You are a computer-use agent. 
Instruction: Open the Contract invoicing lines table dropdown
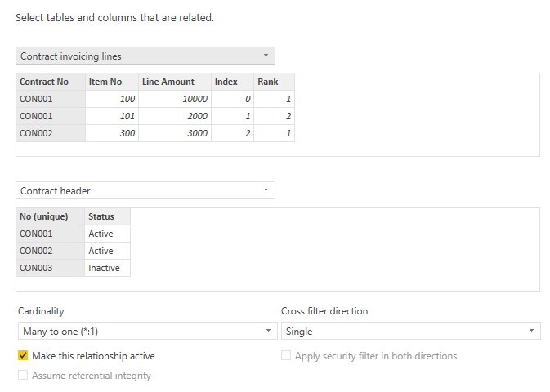(x=145, y=56)
